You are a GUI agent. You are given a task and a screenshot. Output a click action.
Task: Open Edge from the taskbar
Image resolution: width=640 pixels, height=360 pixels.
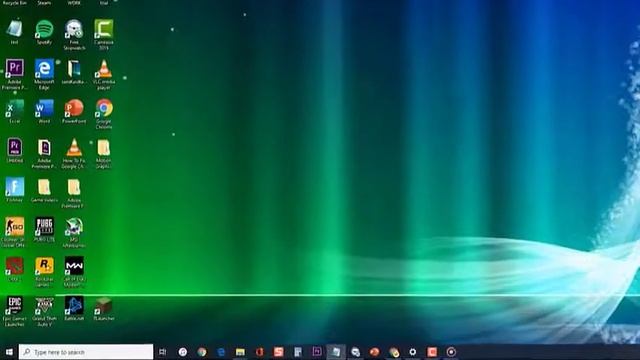221,352
